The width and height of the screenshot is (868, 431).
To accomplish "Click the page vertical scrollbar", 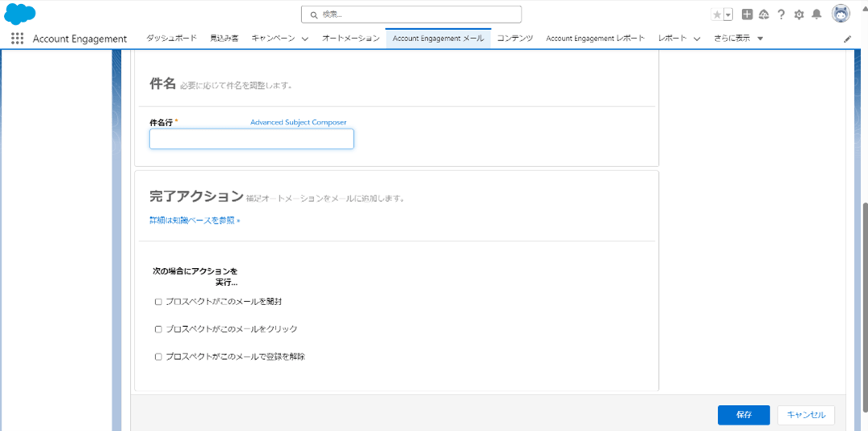I will click(x=864, y=307).
